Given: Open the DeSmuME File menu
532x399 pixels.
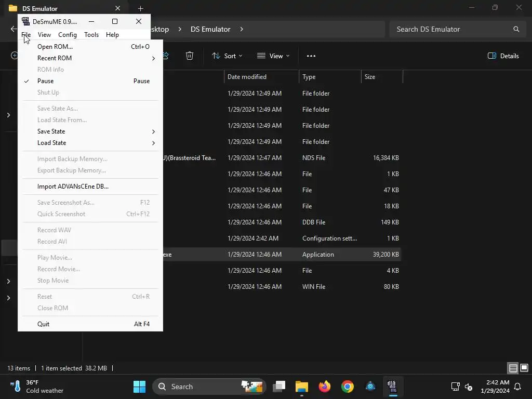Looking at the screenshot, I should point(26,35).
